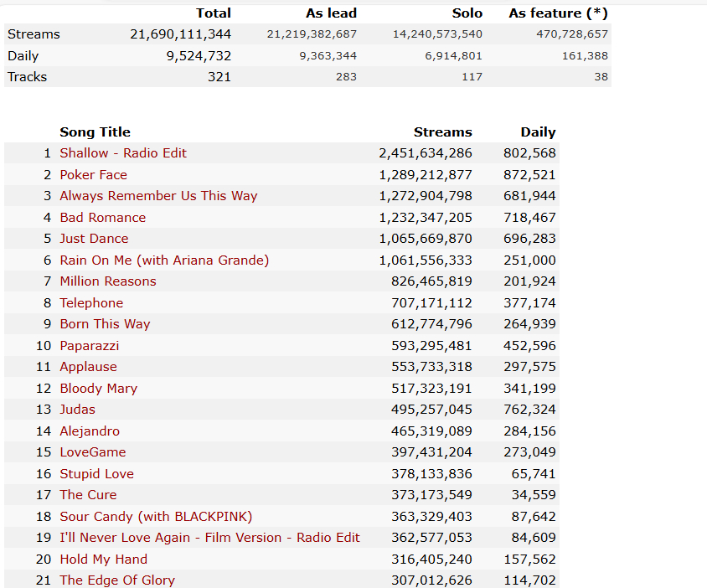The height and width of the screenshot is (588, 707).
Task: Open the Shallow - Radio Edit song link
Action: 123,152
